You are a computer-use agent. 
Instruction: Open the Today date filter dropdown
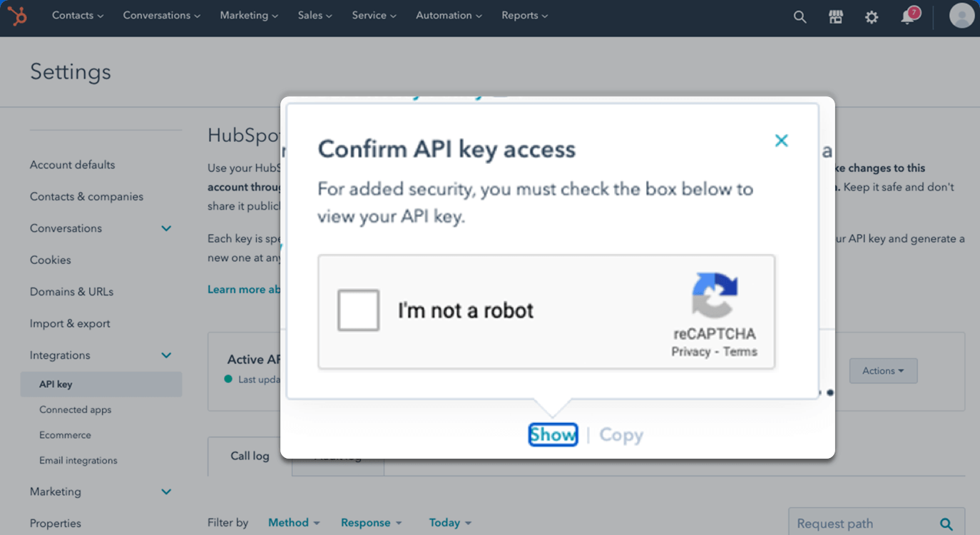click(450, 523)
